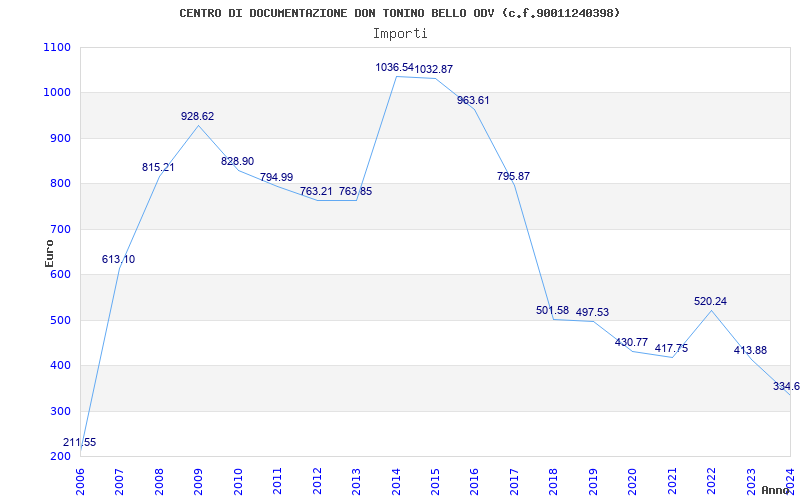Viewport: 800px width, 500px height.
Task: Click the 300 y-axis tick label
Action: 60,411
